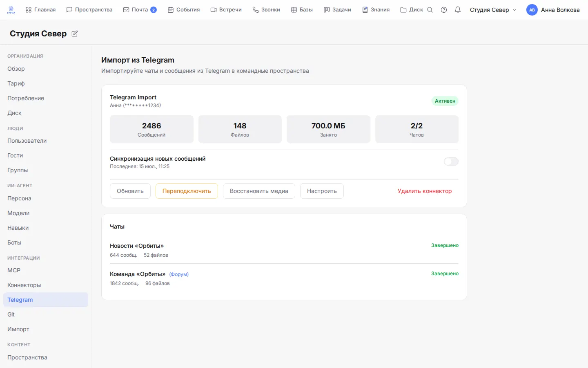Click the 700.0 МБ Занято stat card
Image resolution: width=588 pixels, height=368 pixels.
coord(328,129)
